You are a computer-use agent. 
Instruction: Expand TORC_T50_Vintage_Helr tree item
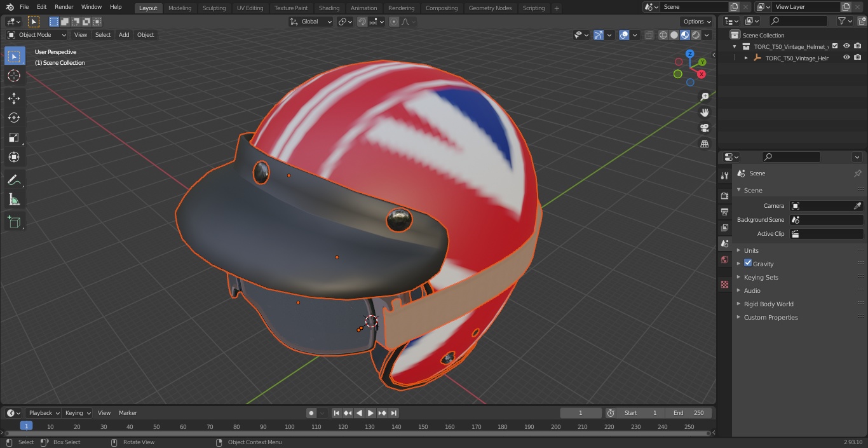[x=746, y=58]
